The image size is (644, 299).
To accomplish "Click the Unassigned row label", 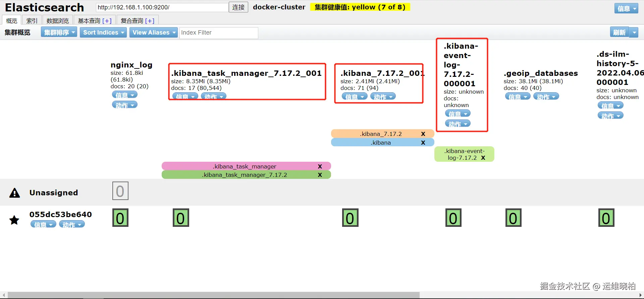I will click(x=54, y=193).
